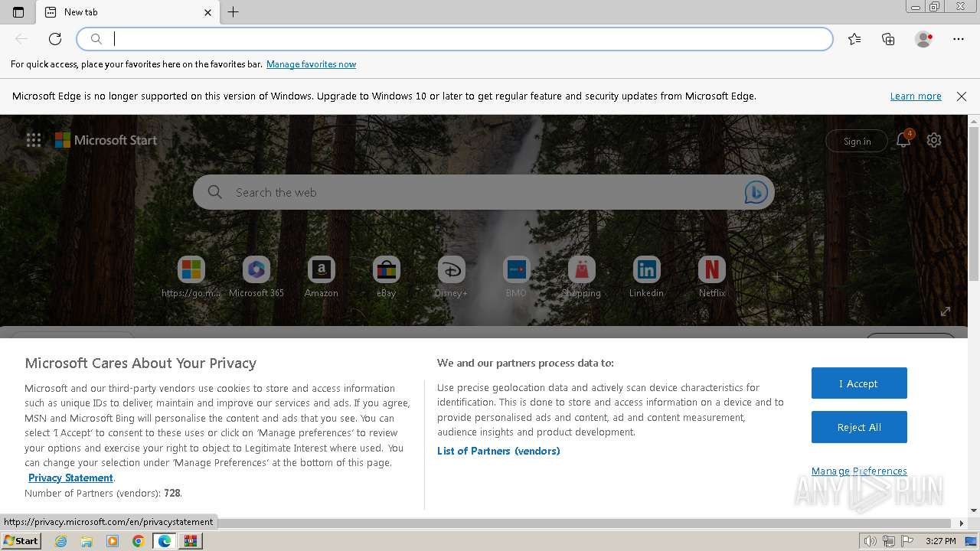Expand the background image view arrow
Image resolution: width=980 pixels, height=551 pixels.
click(946, 311)
